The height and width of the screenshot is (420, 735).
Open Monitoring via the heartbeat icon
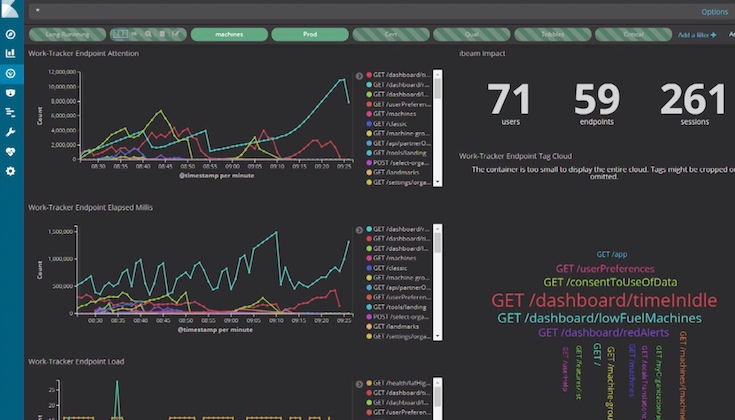[10, 151]
